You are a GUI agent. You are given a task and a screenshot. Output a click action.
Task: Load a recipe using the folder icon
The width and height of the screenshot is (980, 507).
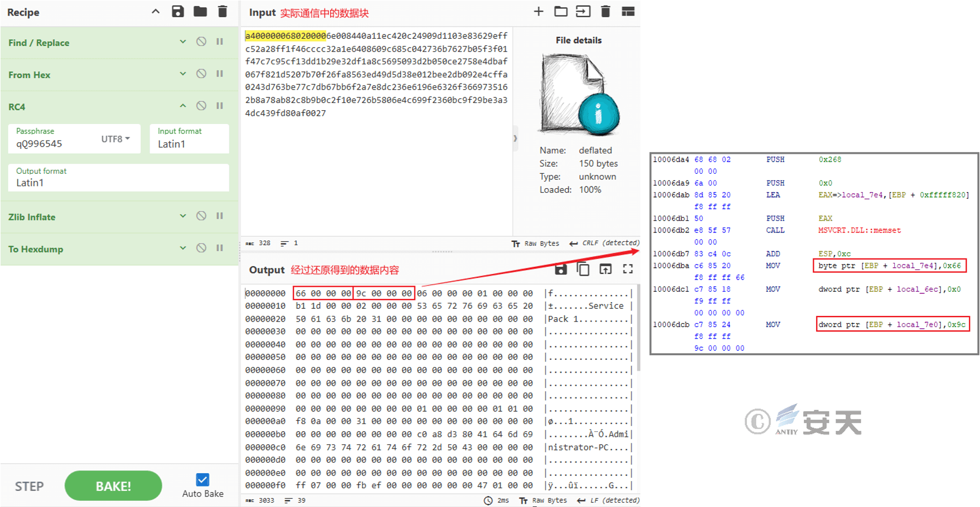pyautogui.click(x=200, y=12)
